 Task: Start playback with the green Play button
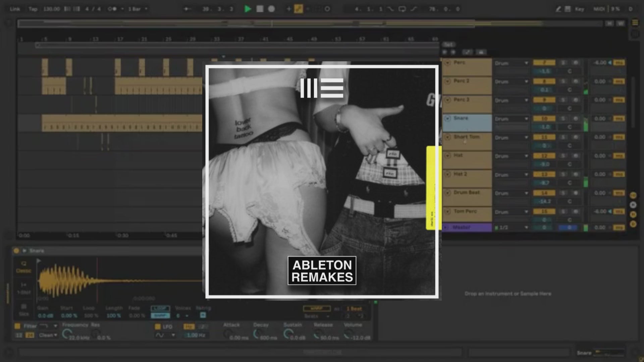[248, 9]
